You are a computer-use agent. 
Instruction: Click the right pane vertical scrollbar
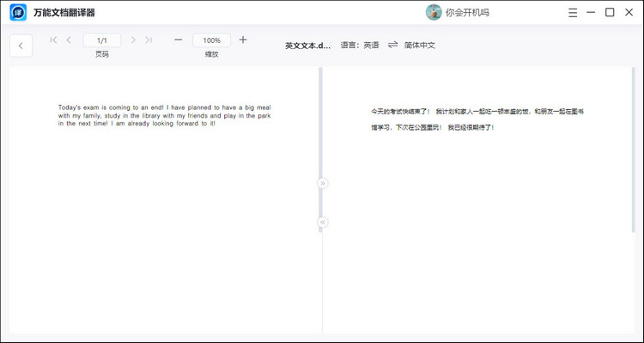634,150
